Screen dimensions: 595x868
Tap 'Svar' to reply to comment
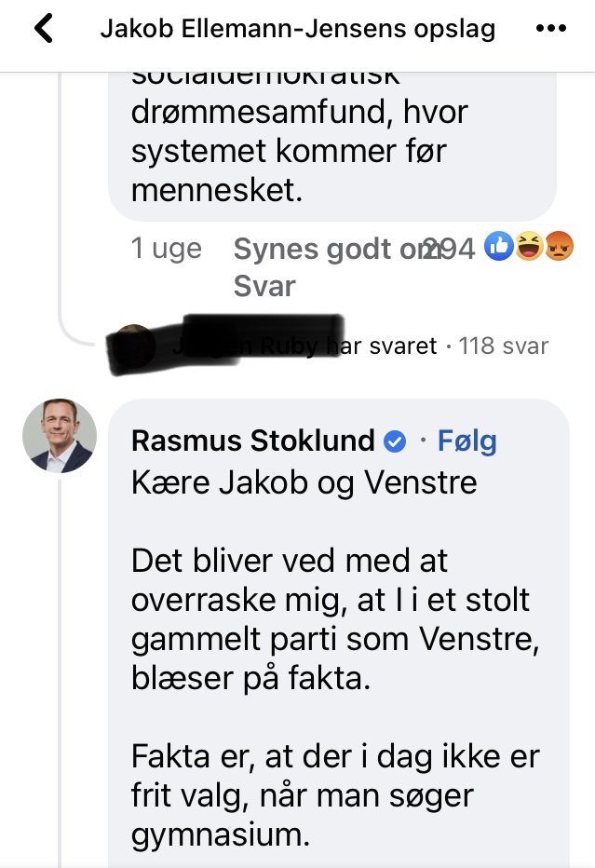point(264,286)
